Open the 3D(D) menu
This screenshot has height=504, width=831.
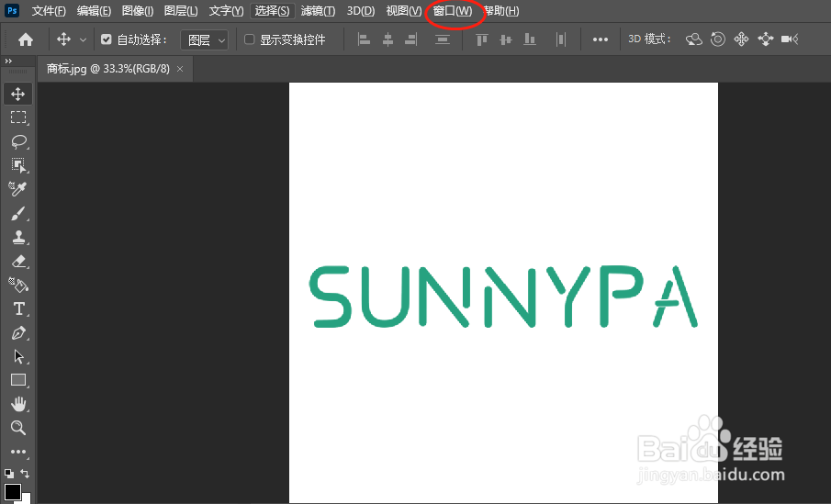click(x=360, y=11)
